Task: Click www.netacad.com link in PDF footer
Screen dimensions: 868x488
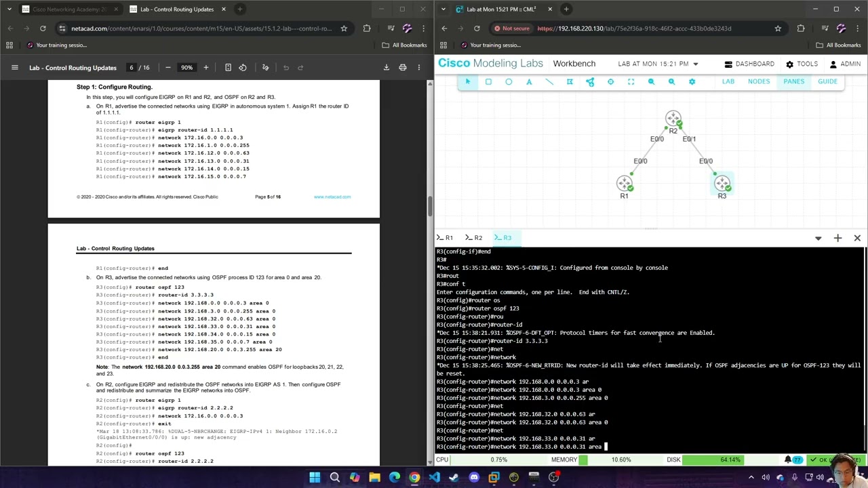Action: coord(332,197)
